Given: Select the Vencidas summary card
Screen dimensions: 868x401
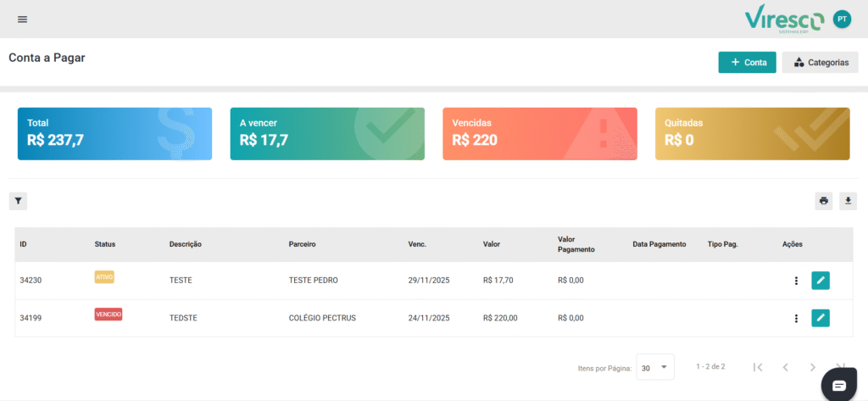Looking at the screenshot, I should pos(540,134).
